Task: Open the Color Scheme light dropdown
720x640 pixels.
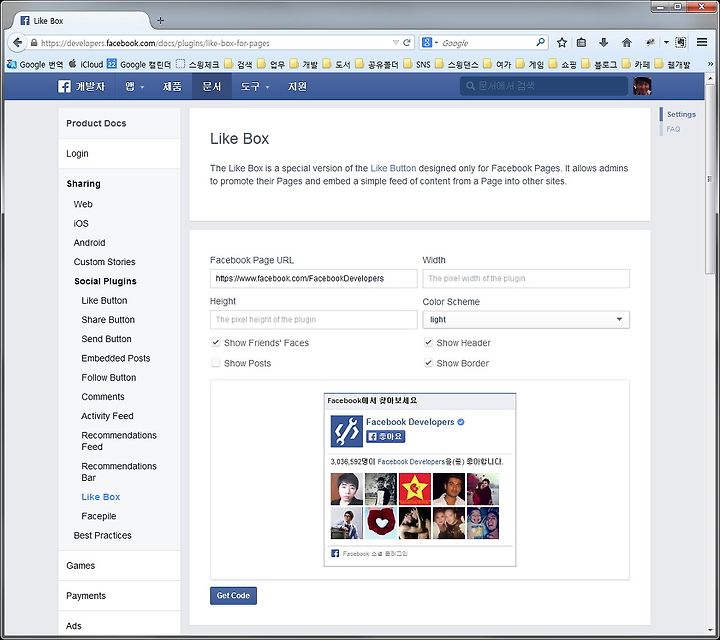Action: click(526, 320)
